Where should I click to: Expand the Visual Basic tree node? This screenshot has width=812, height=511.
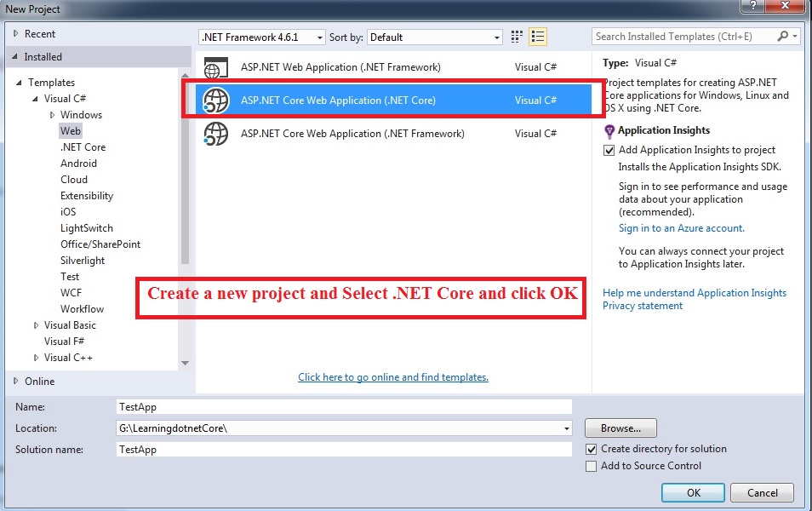click(x=36, y=325)
